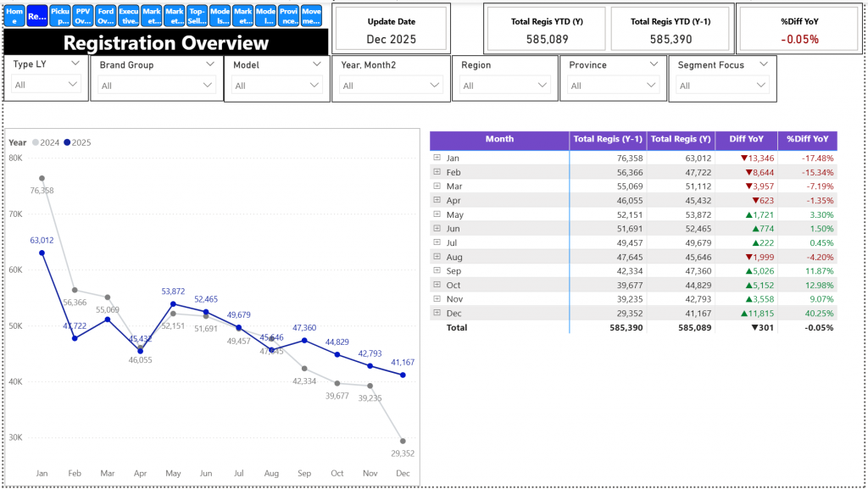Go to the Home page tab
The image size is (868, 489).
[x=14, y=15]
